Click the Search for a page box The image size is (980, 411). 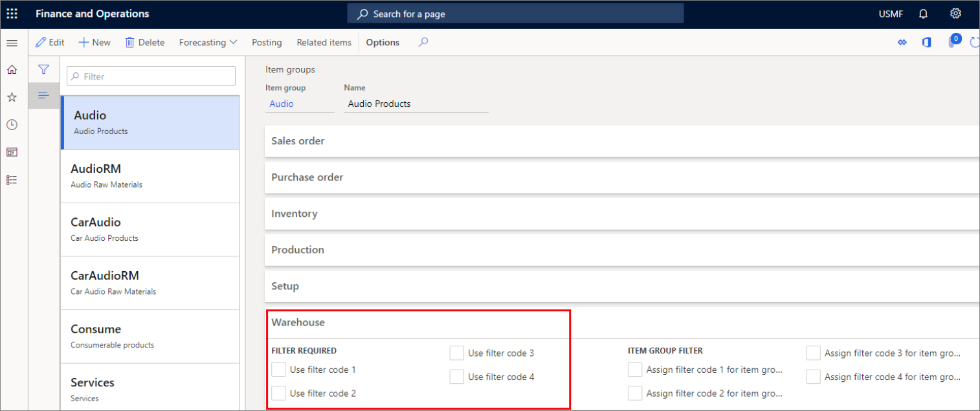click(515, 14)
